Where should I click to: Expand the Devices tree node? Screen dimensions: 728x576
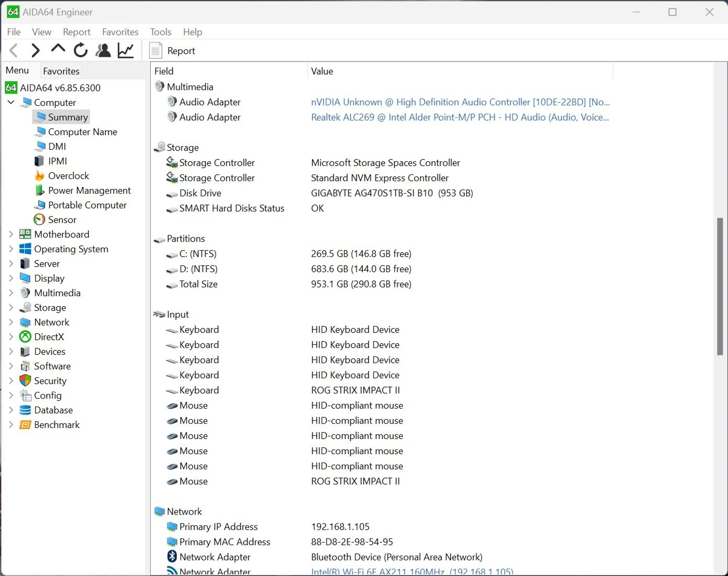11,351
